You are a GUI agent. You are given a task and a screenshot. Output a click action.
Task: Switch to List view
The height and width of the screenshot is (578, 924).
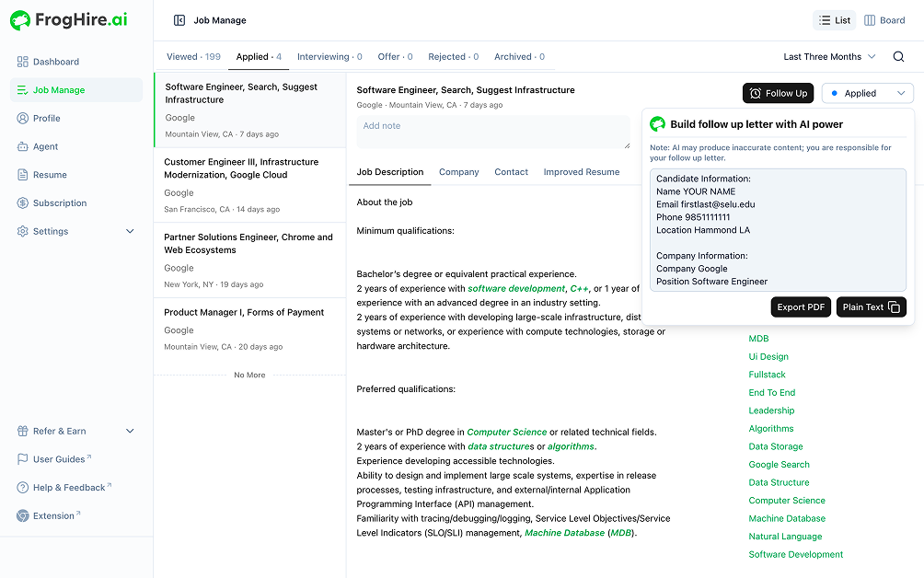tap(834, 20)
